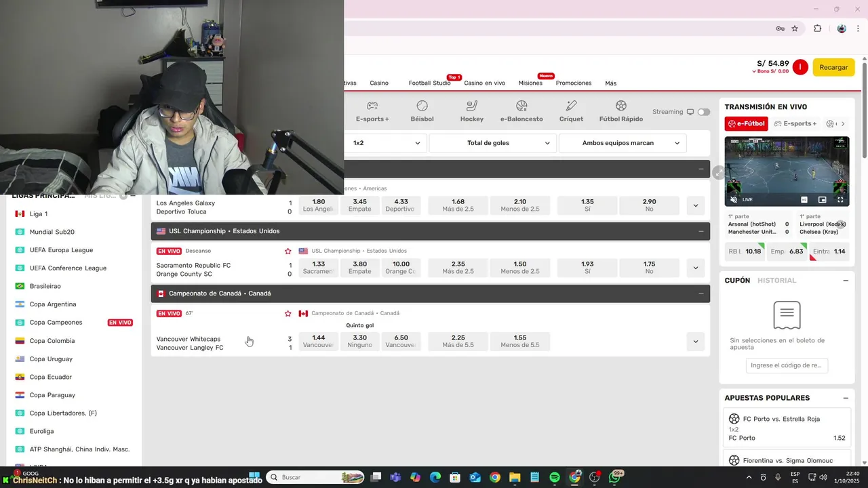This screenshot has height=488, width=868.
Task: Select the Hockey sport icon
Action: (x=472, y=111)
